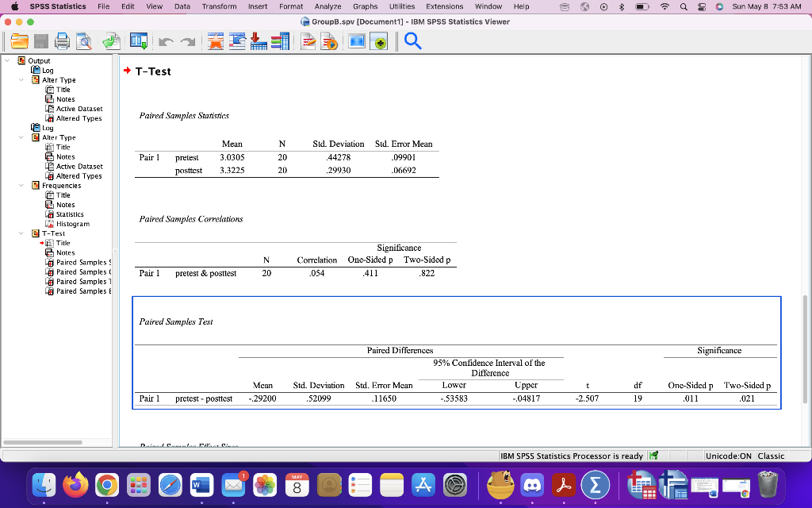Open a saved output file
This screenshot has width=812, height=508.
tap(21, 42)
